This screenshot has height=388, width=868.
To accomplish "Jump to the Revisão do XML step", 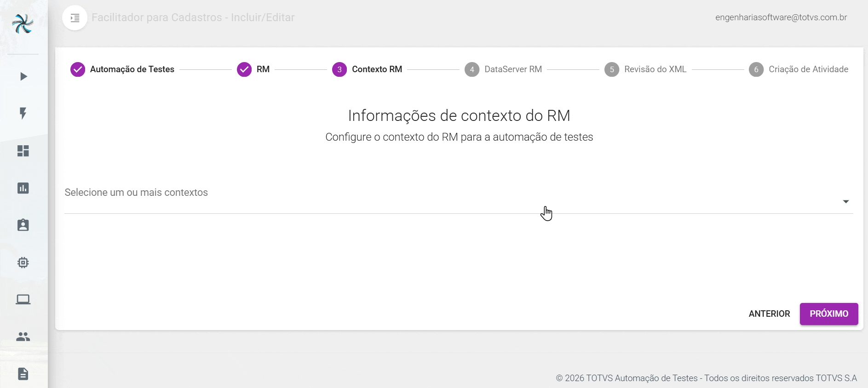I will [645, 69].
